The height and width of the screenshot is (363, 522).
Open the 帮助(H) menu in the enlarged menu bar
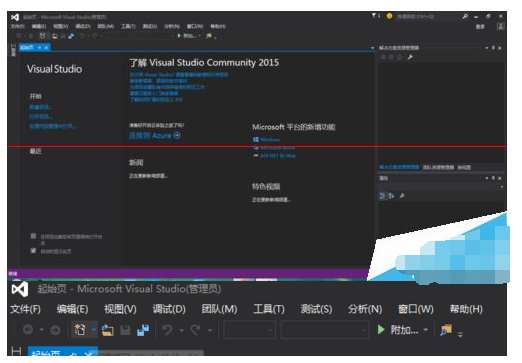(466, 309)
